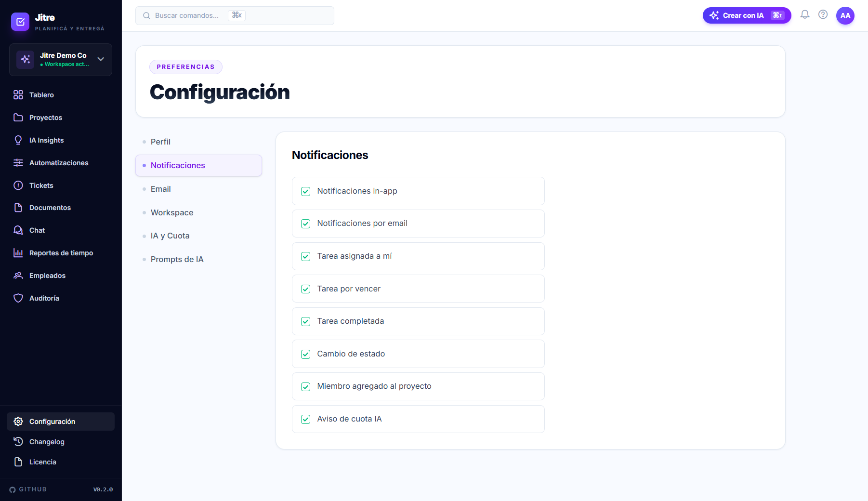
Task: Open the Email settings section
Action: [x=198, y=189]
